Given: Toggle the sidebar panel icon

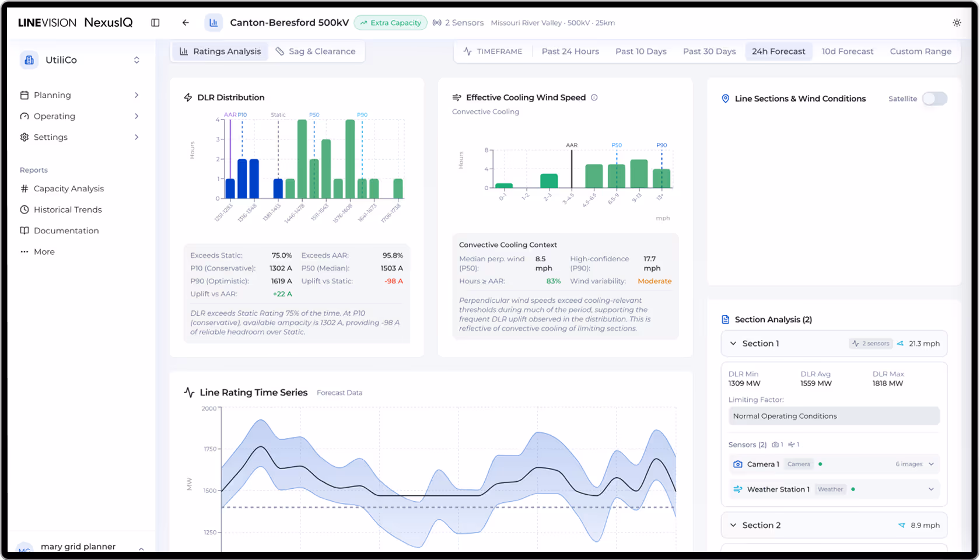Looking at the screenshot, I should point(155,23).
